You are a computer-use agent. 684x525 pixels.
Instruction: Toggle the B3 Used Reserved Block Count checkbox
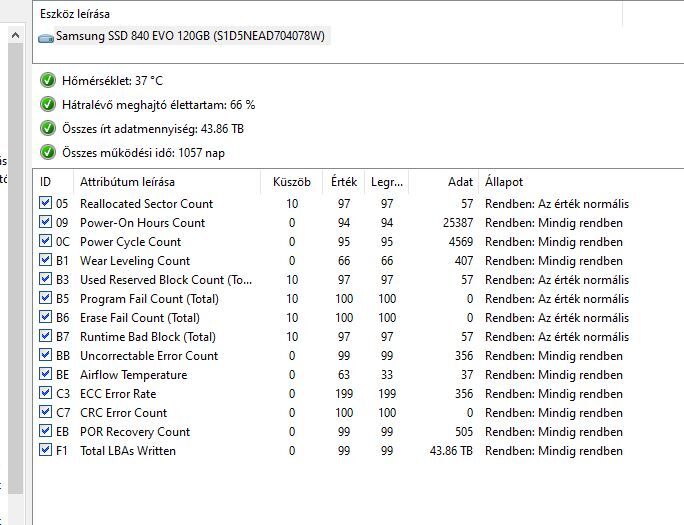click(x=45, y=279)
